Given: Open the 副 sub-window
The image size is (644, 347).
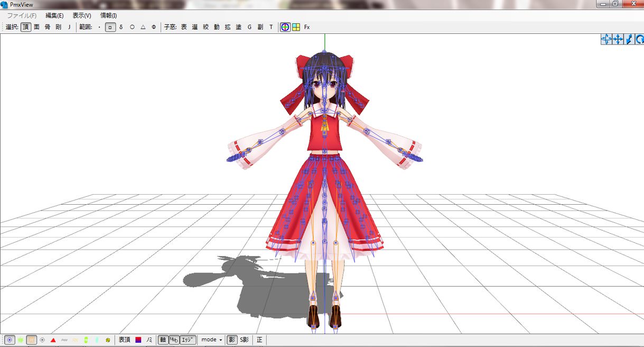Looking at the screenshot, I should (260, 27).
